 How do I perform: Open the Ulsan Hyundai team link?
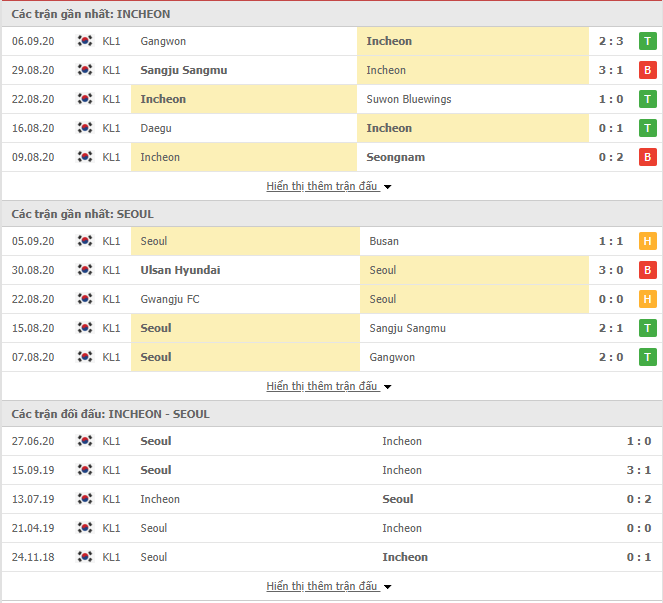click(x=181, y=270)
